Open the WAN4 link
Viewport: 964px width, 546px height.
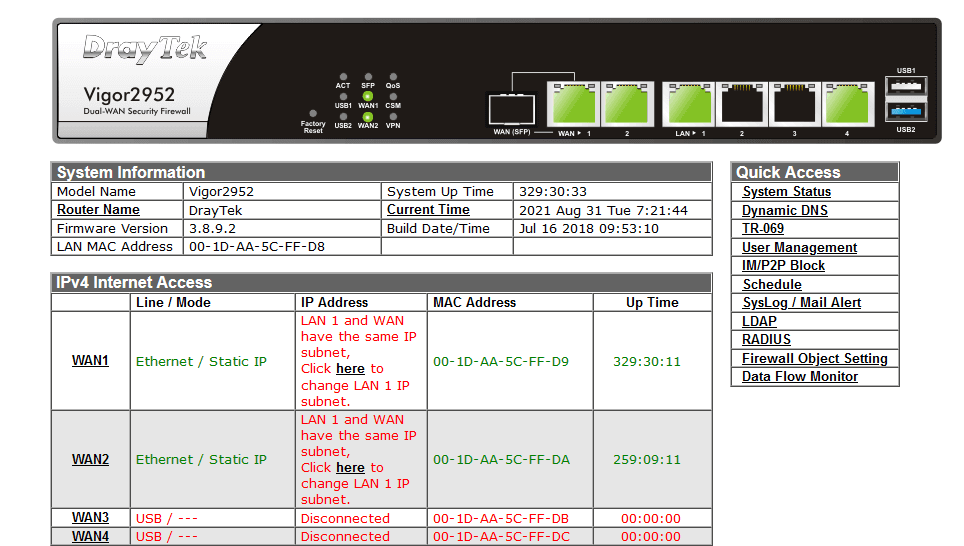click(x=90, y=536)
